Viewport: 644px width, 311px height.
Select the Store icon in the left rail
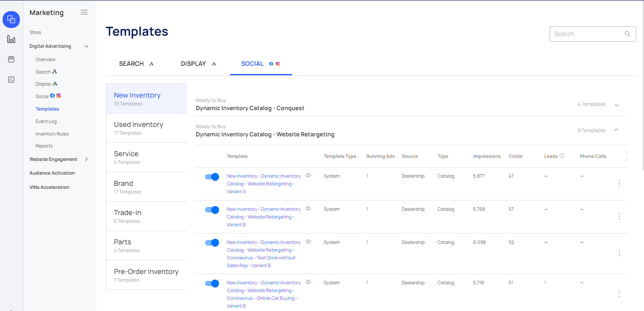(11, 59)
